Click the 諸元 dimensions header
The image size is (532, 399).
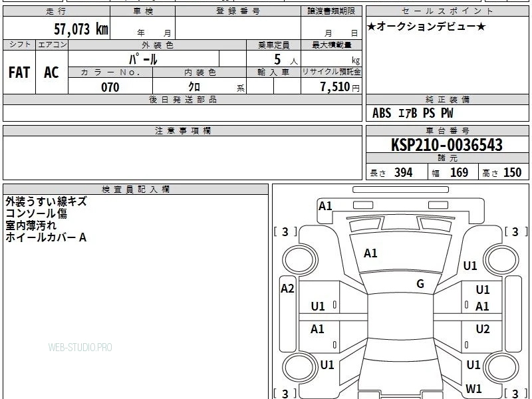(x=448, y=158)
